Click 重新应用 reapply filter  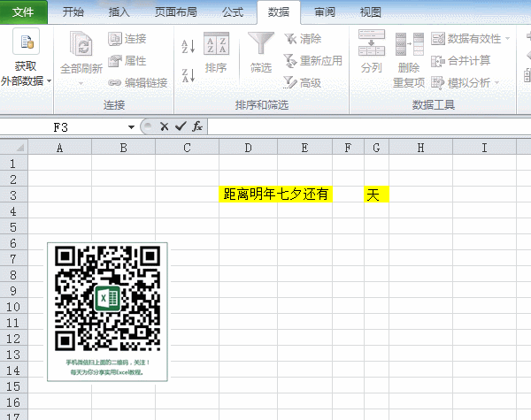pyautogui.click(x=312, y=61)
